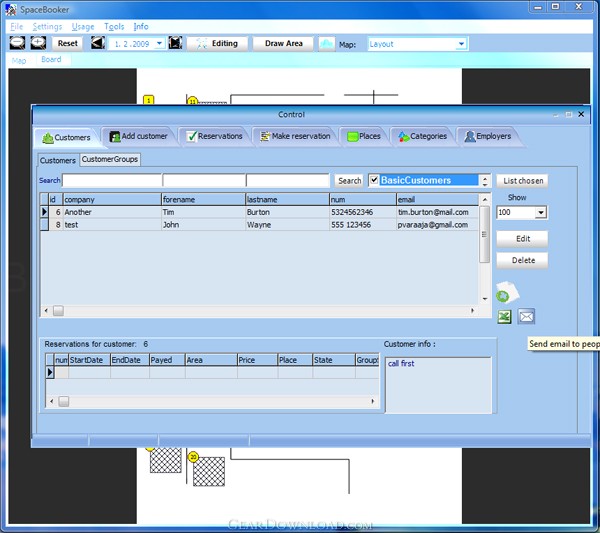This screenshot has width=600, height=533.
Task: Open the Make reservation tab
Action: (295, 136)
